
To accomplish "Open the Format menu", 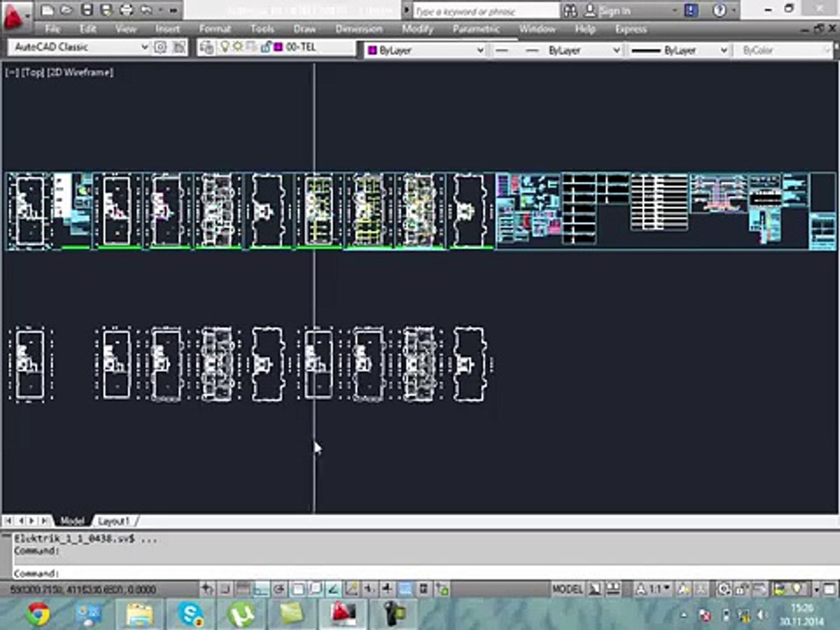I will coord(215,29).
